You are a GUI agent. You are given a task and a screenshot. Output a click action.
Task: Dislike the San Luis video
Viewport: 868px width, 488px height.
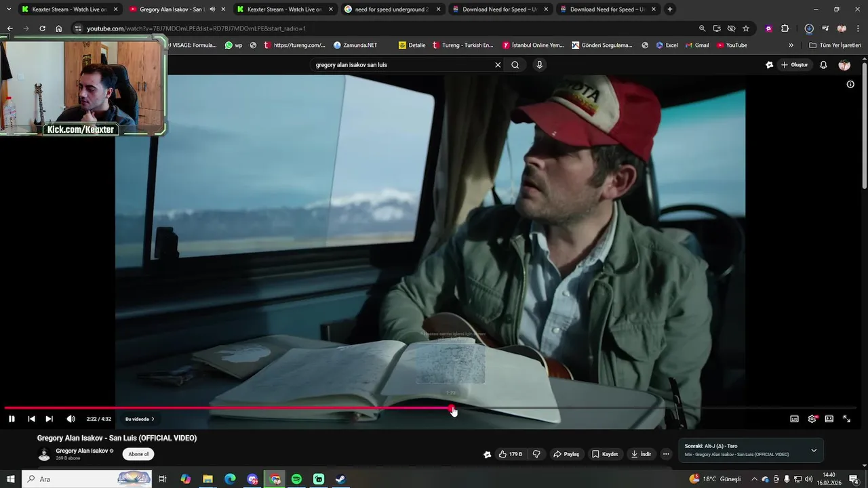pos(536,454)
